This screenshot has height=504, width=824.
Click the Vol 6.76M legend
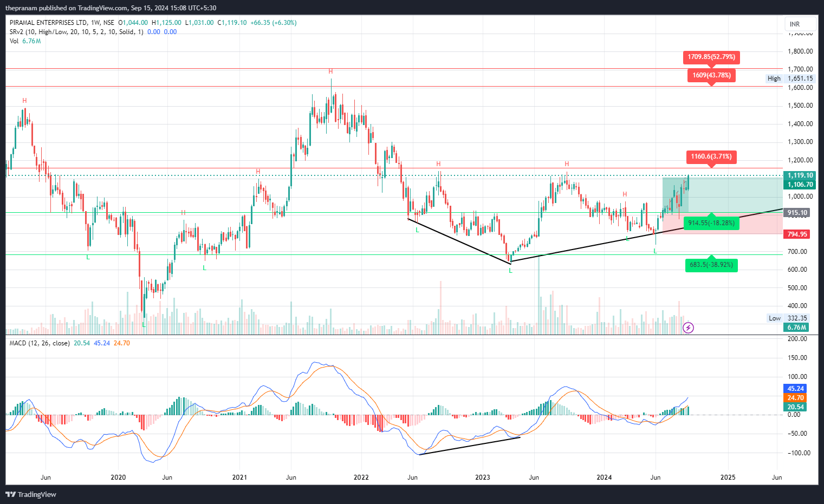click(x=25, y=41)
